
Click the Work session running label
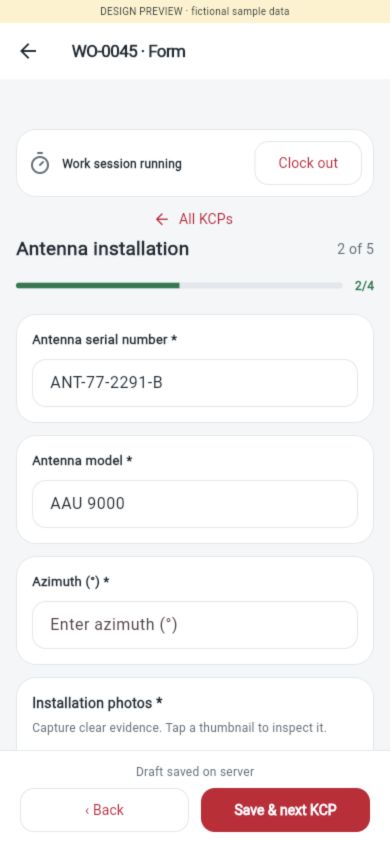(122, 164)
